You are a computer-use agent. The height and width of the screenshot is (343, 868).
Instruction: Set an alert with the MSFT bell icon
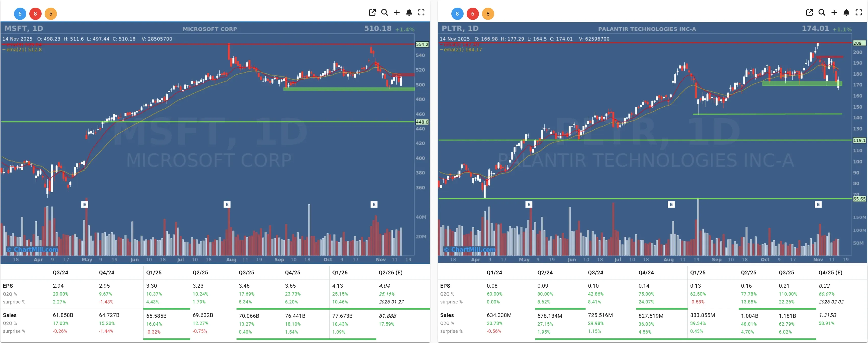click(409, 12)
